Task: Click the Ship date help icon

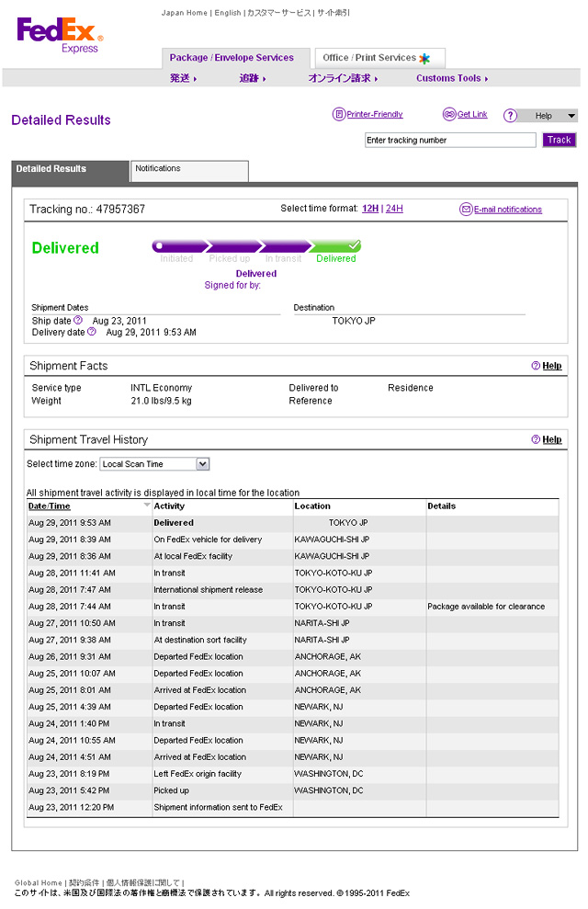Action: pyautogui.click(x=78, y=320)
